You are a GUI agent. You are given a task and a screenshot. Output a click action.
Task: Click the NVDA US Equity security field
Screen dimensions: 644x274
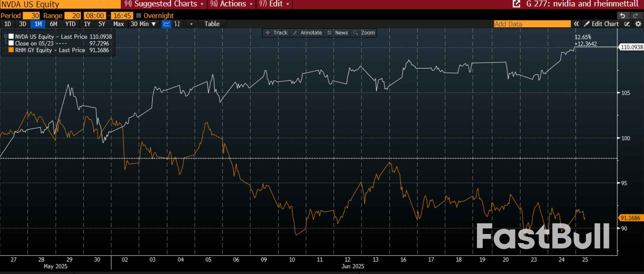coord(60,4)
